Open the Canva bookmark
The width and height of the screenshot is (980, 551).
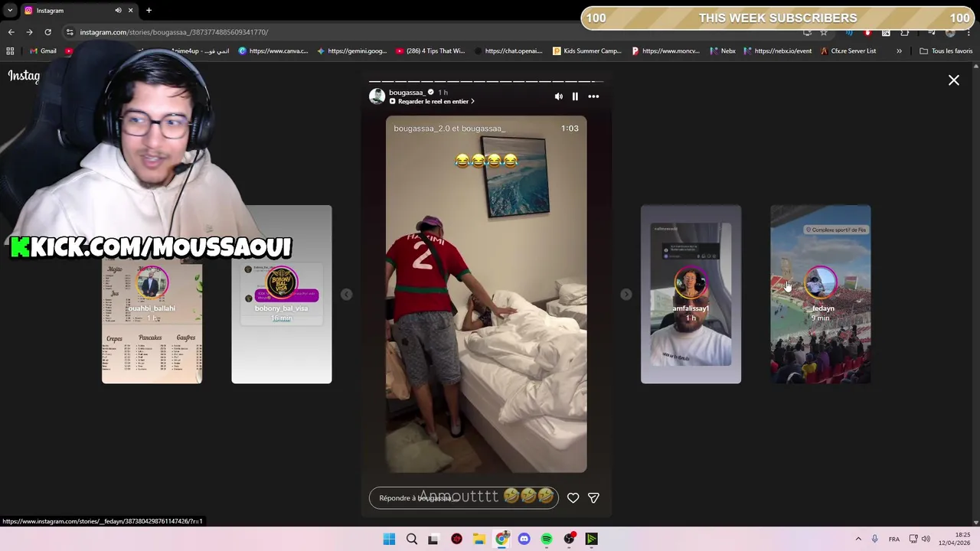pos(273,51)
